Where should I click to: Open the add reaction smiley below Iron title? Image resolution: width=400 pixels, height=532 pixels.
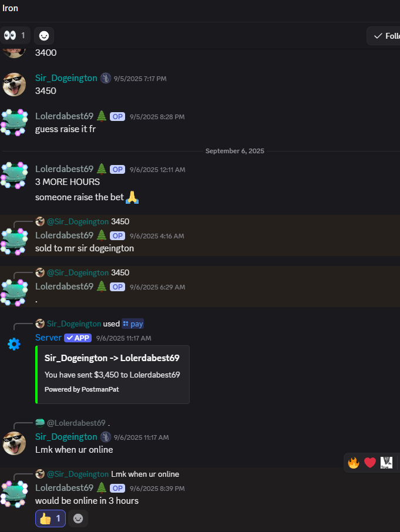tap(44, 36)
